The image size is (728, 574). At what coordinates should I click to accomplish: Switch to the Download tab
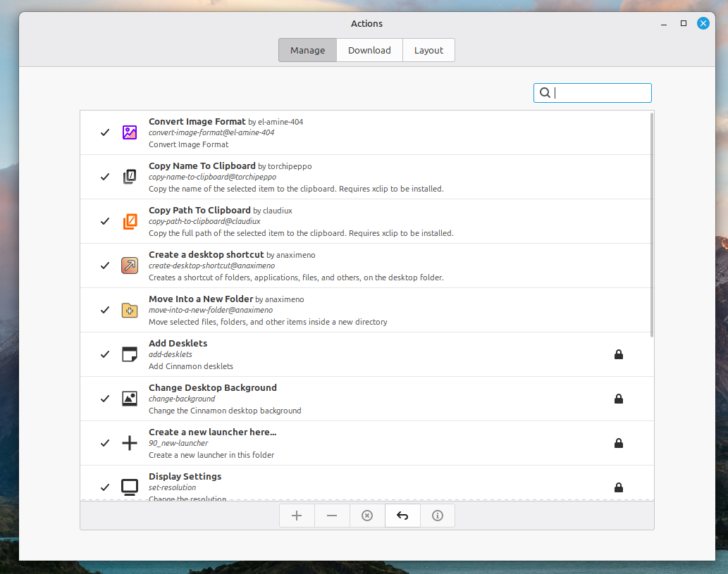click(369, 50)
